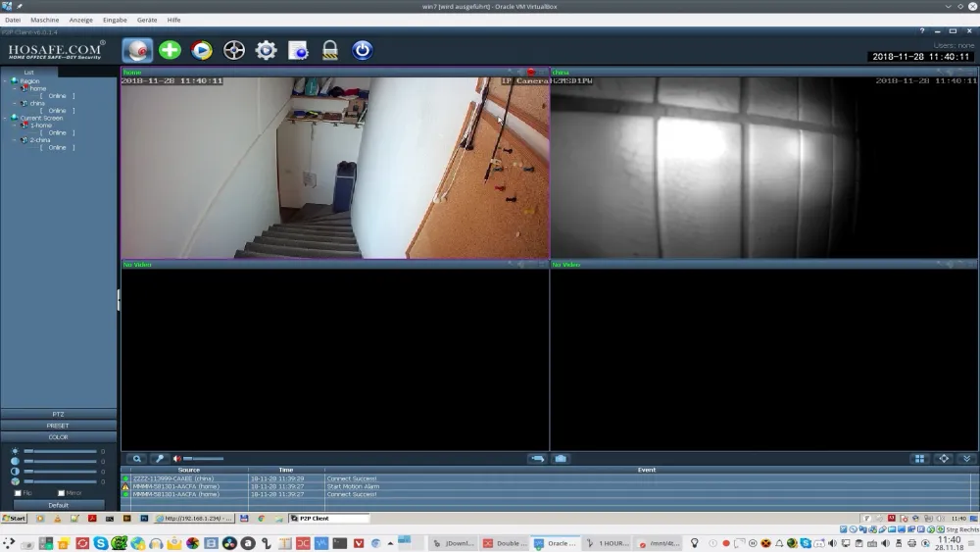Click the Default color button
Image resolution: width=980 pixels, height=552 pixels.
point(58,505)
